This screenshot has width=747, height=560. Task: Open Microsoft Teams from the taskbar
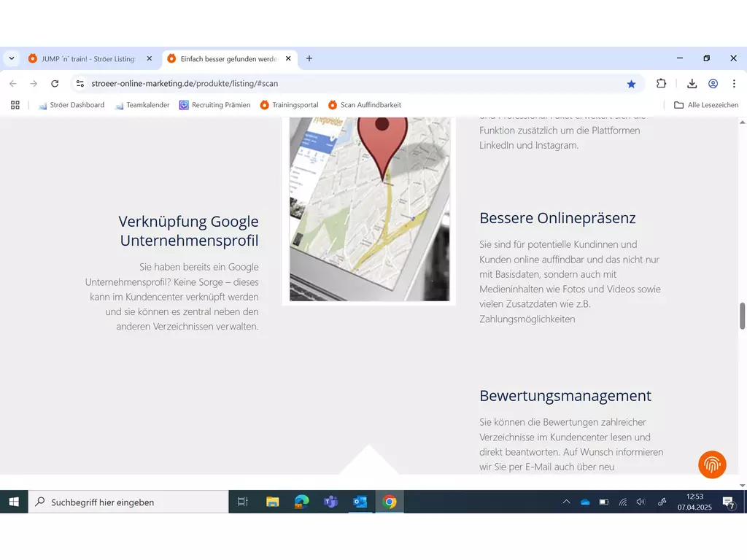[x=330, y=502]
